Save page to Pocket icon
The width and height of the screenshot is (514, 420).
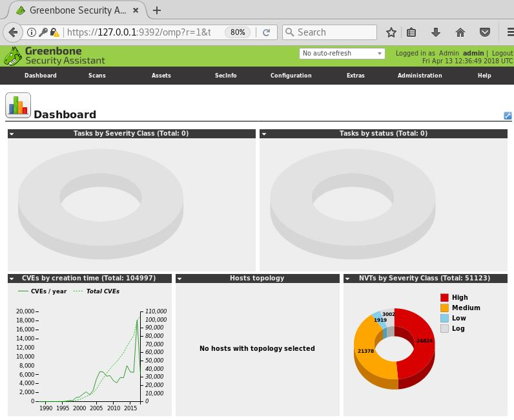(x=485, y=32)
